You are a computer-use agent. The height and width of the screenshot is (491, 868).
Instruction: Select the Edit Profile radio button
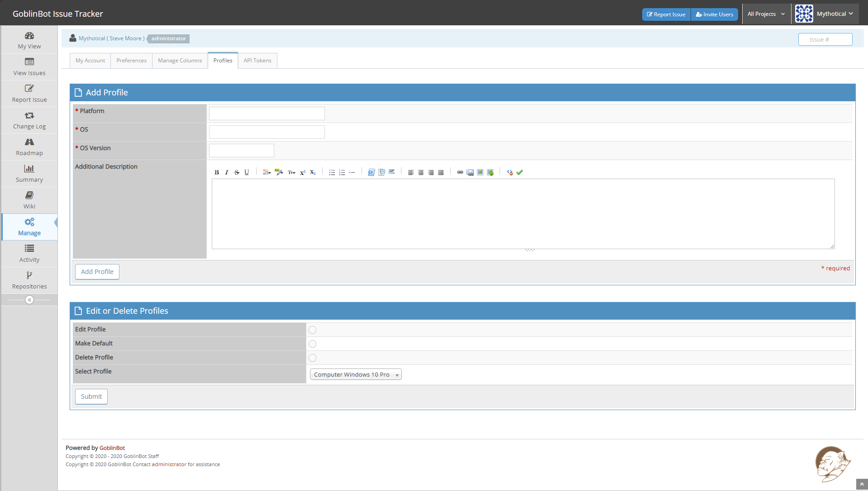pyautogui.click(x=312, y=330)
